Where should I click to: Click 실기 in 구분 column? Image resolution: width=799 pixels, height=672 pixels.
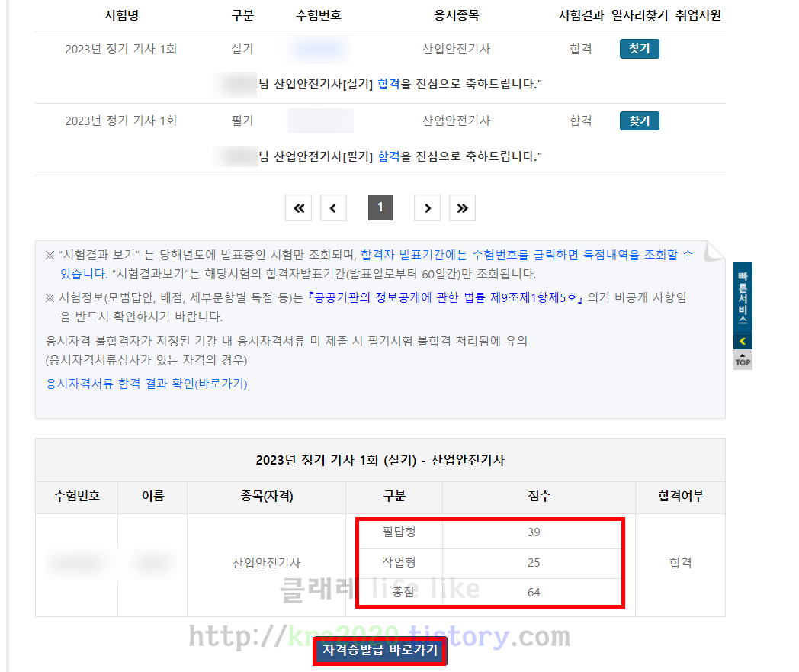pos(242,49)
